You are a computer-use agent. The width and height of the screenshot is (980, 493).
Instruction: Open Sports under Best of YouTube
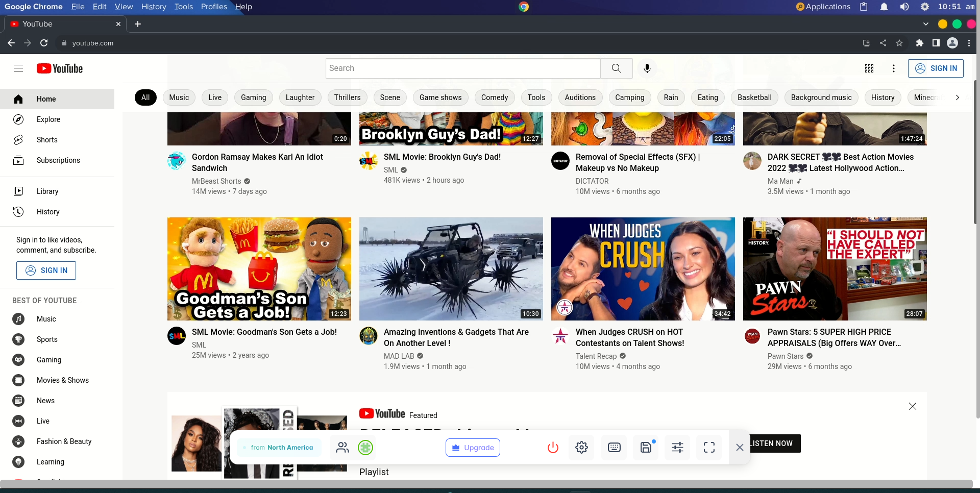tap(57, 339)
